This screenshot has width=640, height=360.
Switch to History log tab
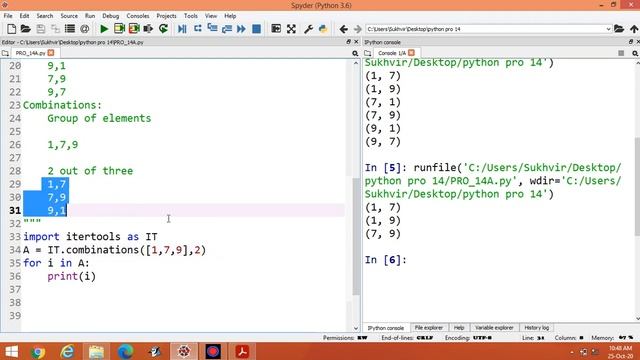tap(536, 328)
